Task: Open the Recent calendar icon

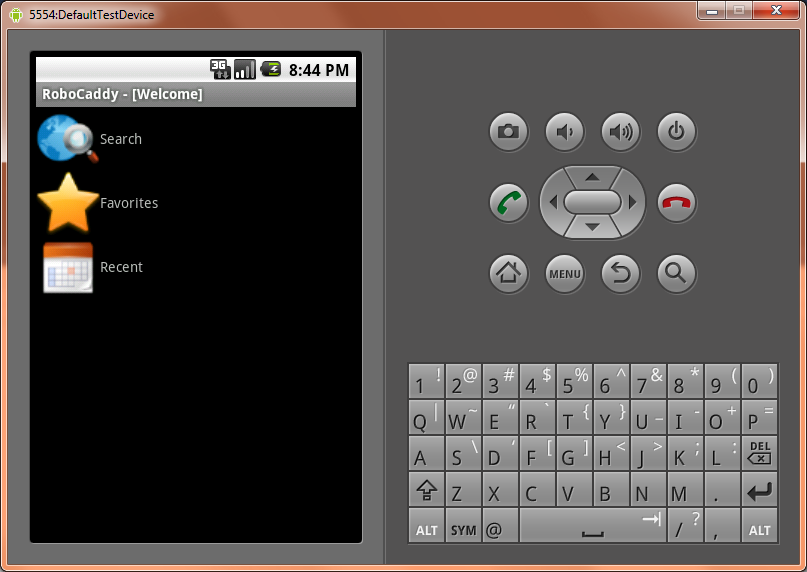Action: coord(67,267)
